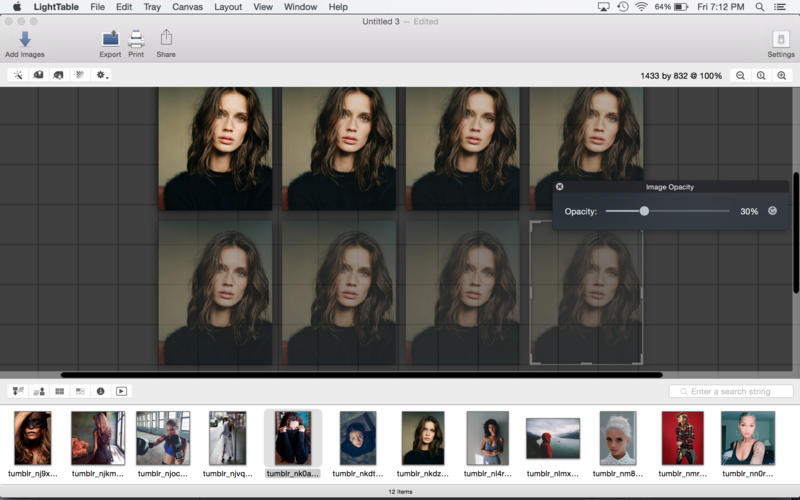Reset zoom to actual size icon
This screenshot has width=800, height=500.
coord(761,75)
